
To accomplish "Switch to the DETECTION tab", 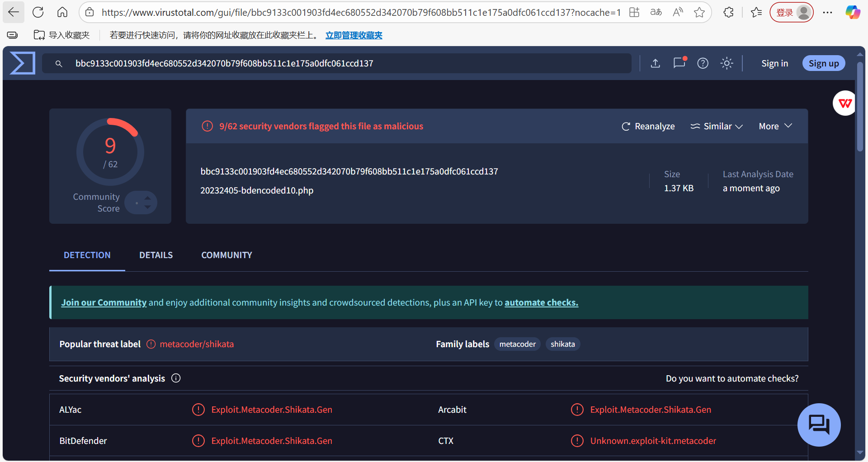I will 87,255.
